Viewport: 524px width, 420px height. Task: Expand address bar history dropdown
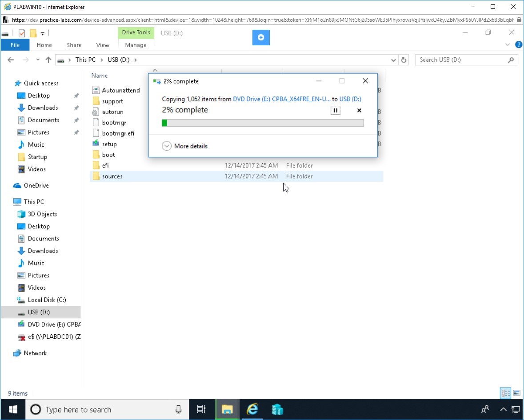coord(393,60)
